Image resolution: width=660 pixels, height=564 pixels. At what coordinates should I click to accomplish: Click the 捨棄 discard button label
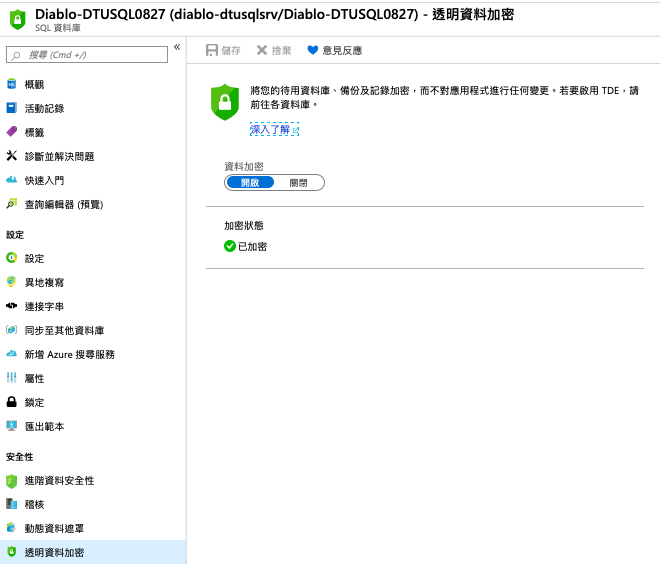click(281, 51)
